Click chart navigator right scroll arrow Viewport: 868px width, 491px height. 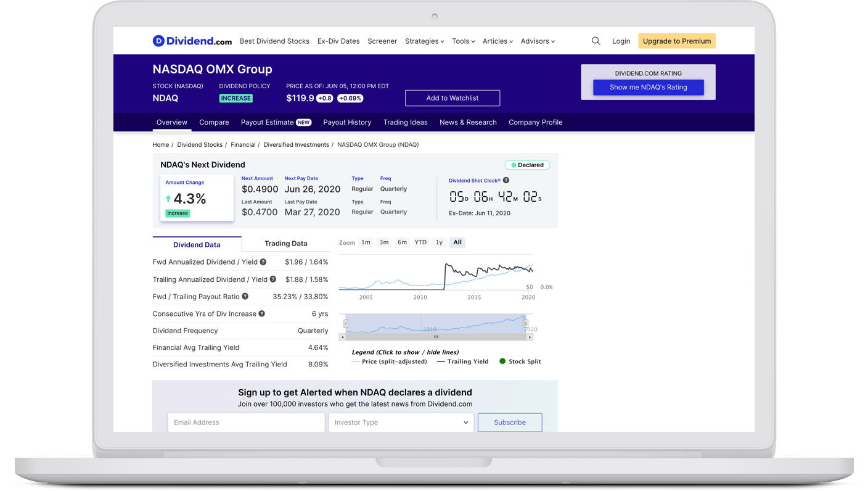530,337
